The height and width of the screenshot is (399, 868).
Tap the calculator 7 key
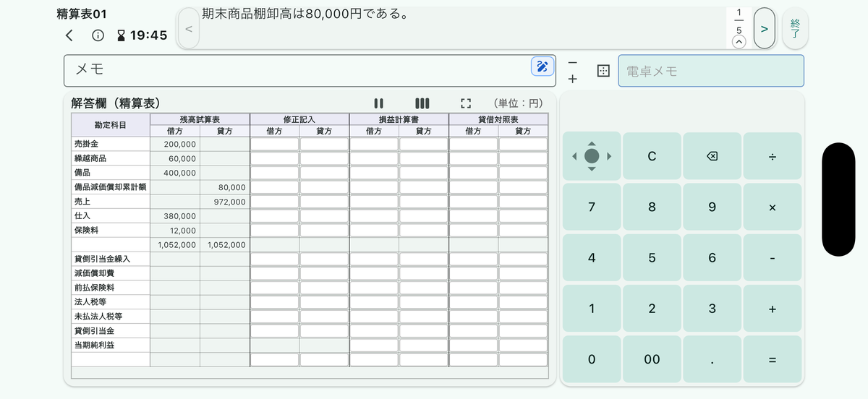pyautogui.click(x=592, y=207)
